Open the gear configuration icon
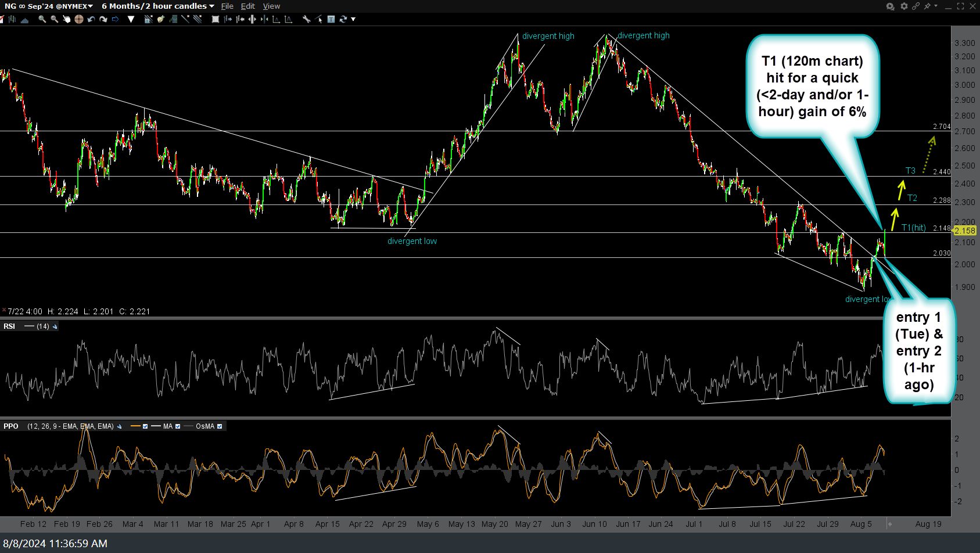The width and height of the screenshot is (980, 553). tap(904, 6)
